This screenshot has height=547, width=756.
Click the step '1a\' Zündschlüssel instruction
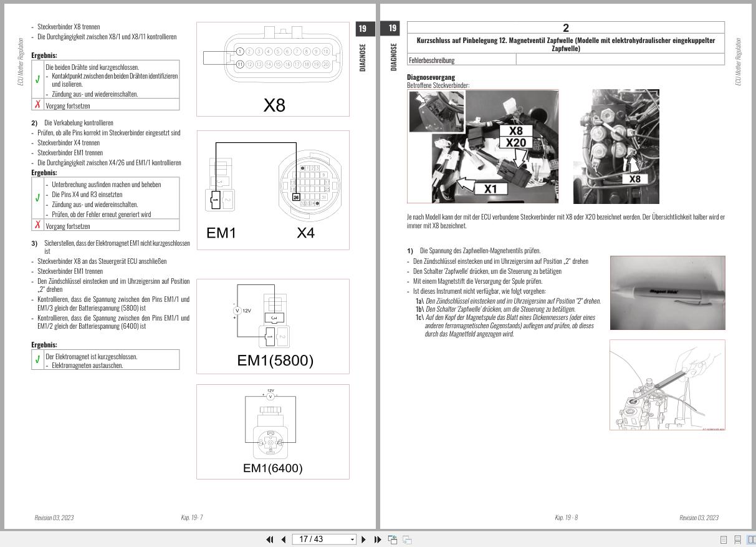[509, 301]
